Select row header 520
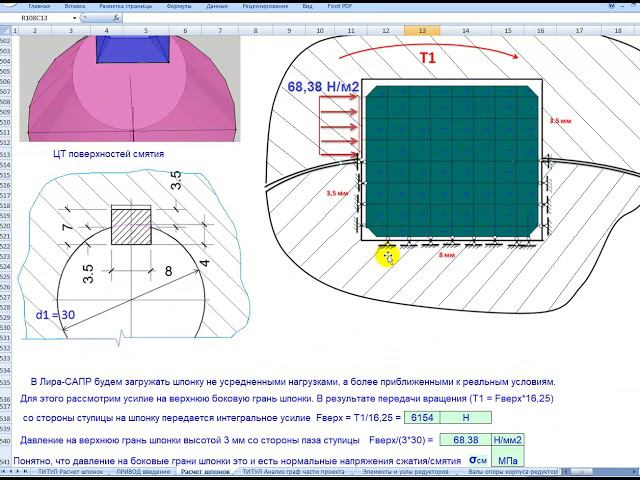The width and height of the screenshot is (640, 480). pos(5,226)
